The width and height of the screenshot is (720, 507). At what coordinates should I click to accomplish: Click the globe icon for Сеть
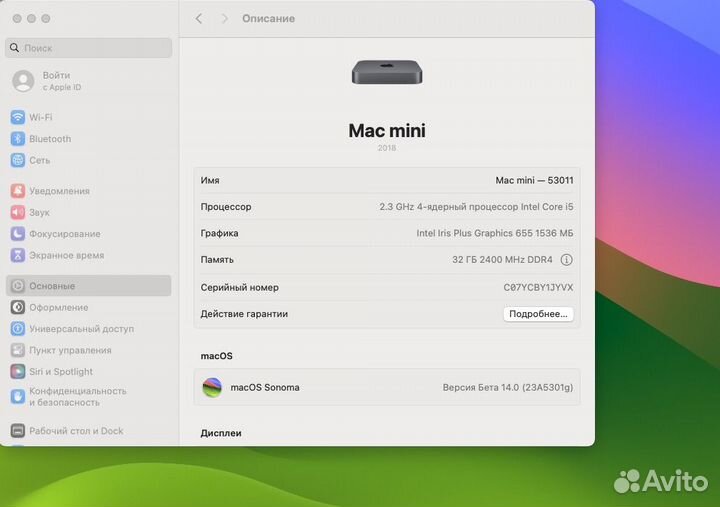17,160
